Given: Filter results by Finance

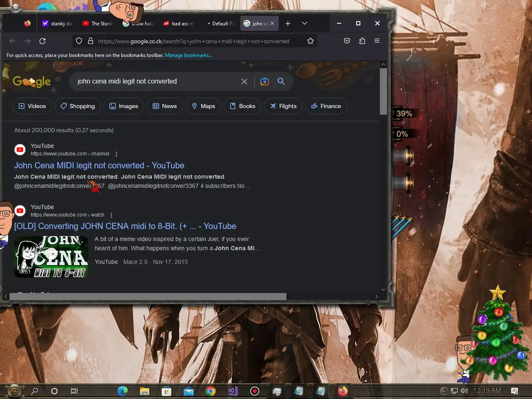Looking at the screenshot, I should click(326, 106).
